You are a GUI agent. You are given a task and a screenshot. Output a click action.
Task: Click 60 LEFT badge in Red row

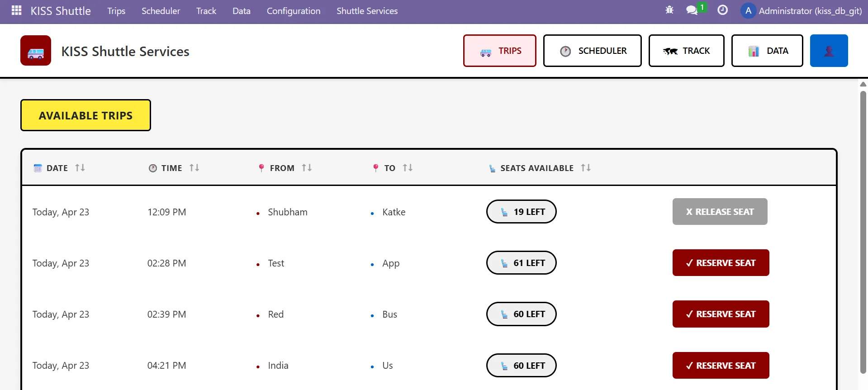[522, 314]
